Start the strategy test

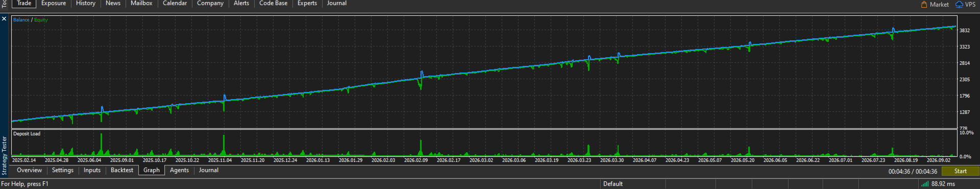(960, 171)
